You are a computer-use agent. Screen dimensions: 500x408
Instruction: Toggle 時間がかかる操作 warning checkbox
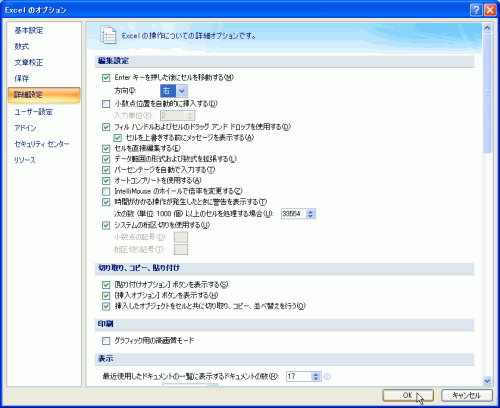106,202
